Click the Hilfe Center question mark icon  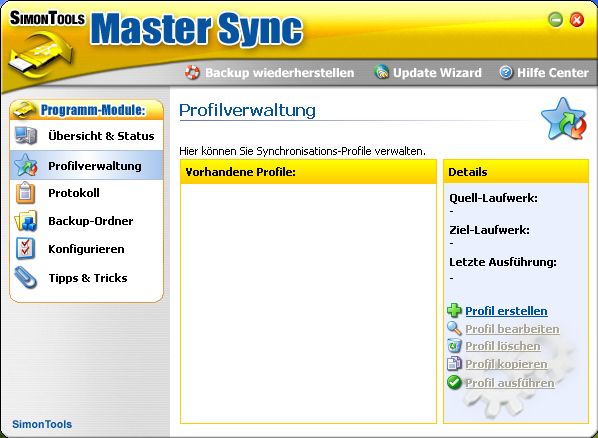(x=506, y=72)
